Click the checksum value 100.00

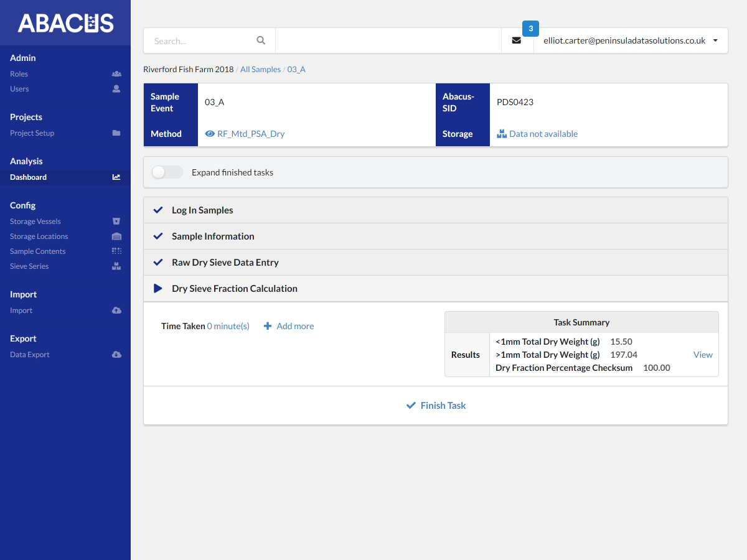(657, 368)
